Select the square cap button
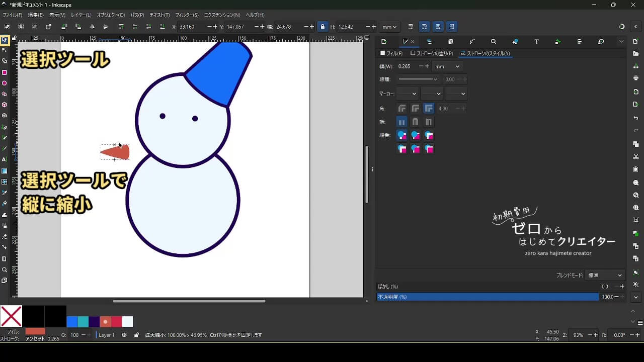 click(x=429, y=122)
